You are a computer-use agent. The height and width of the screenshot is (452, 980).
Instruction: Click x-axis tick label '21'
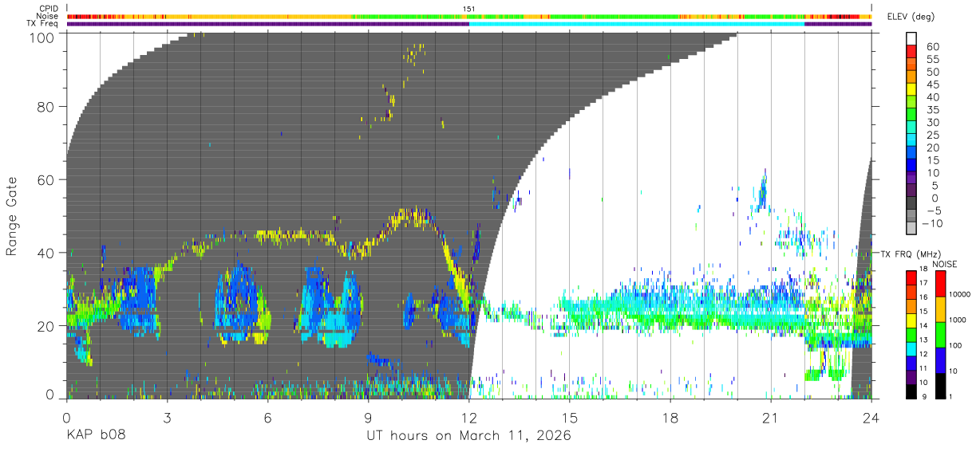pyautogui.click(x=771, y=418)
